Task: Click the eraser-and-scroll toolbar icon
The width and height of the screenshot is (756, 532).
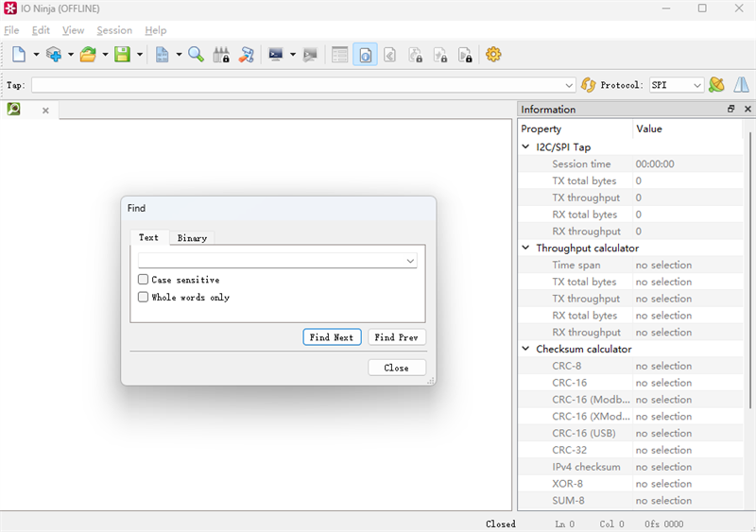Action: pos(247,55)
